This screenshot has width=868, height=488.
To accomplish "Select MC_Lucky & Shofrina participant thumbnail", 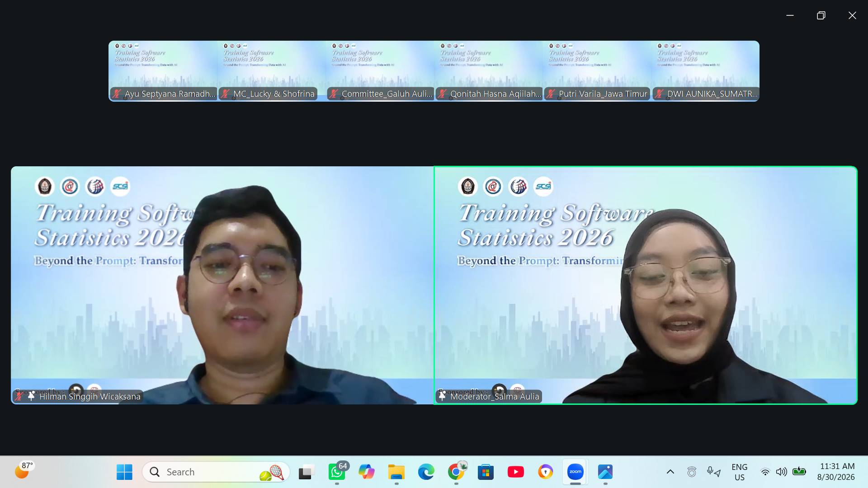I will pyautogui.click(x=271, y=71).
